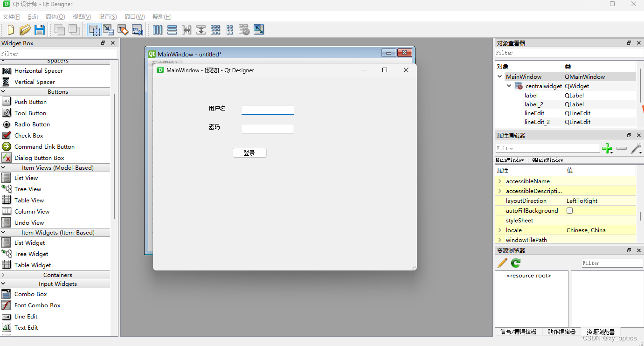The image size is (644, 346).
Task: Close the 资源浏览器 panel
Action: [638, 250]
